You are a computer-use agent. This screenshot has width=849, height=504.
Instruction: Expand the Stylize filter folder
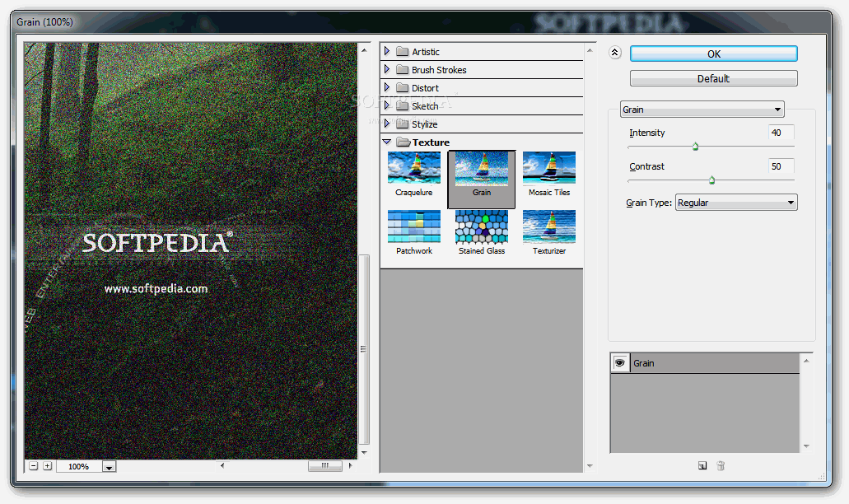click(x=386, y=124)
